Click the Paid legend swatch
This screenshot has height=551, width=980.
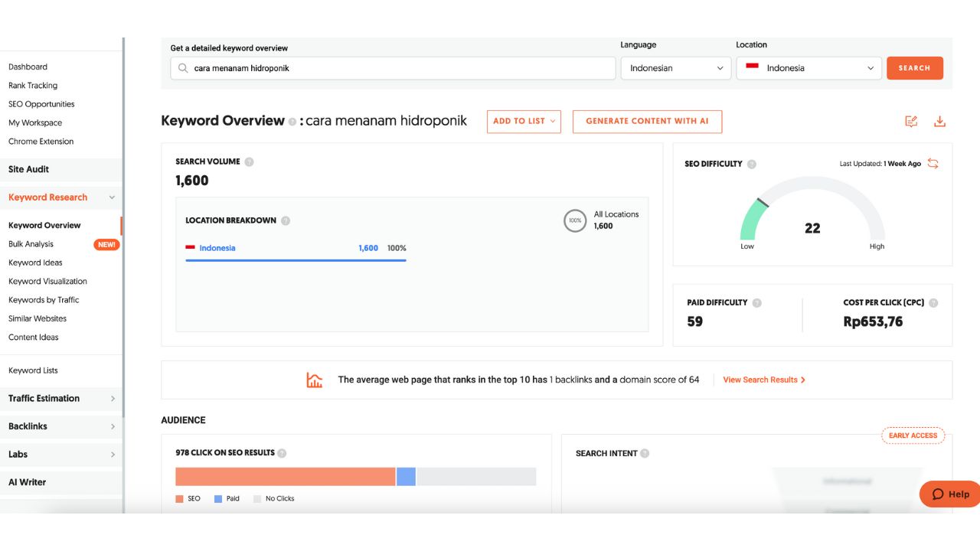click(x=218, y=499)
